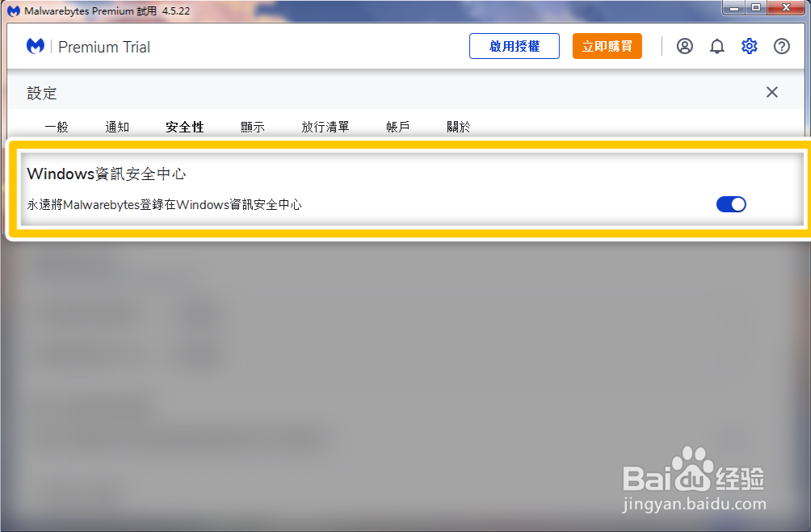This screenshot has width=811, height=532.
Task: Close the 設定 settings panel
Action: pos(771,92)
